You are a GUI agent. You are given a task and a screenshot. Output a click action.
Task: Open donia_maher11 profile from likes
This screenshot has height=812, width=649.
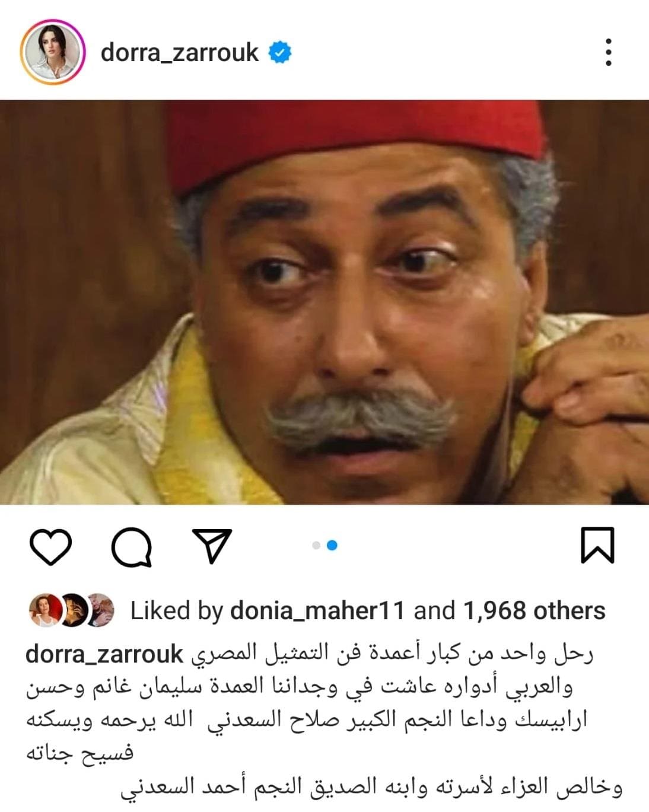pyautogui.click(x=317, y=610)
